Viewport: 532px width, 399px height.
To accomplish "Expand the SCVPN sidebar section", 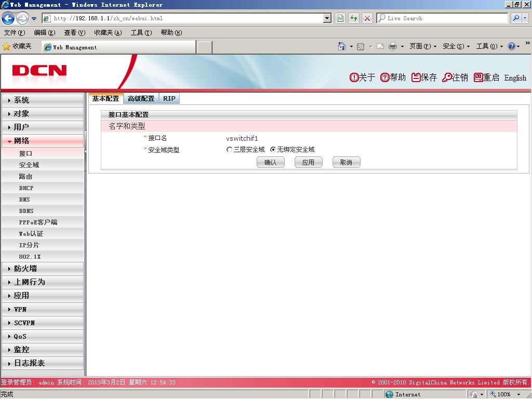I will coord(43,323).
